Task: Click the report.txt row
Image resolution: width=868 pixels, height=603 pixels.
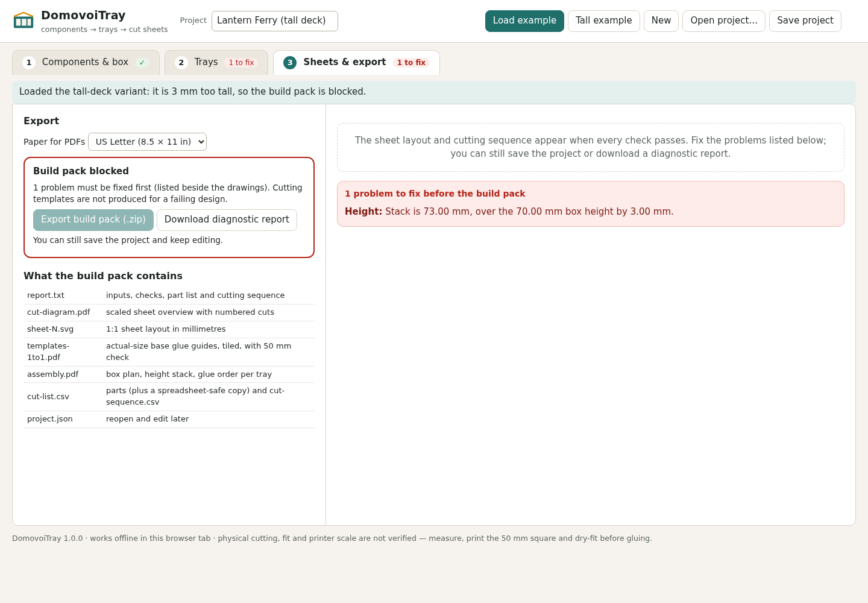Action: point(169,295)
